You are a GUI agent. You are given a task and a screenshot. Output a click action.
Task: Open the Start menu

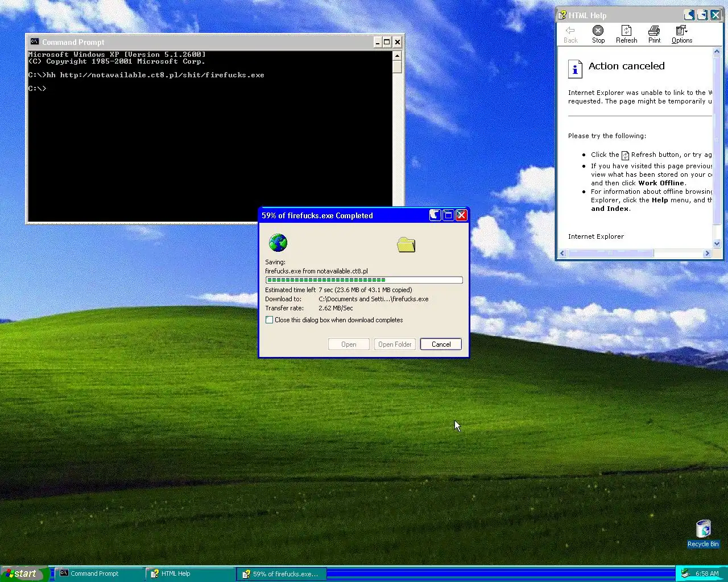click(24, 573)
